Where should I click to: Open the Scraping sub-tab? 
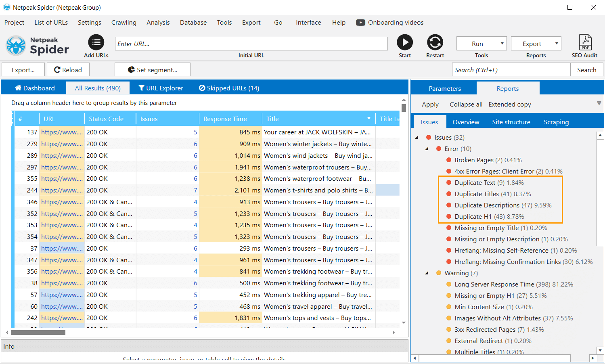[556, 122]
